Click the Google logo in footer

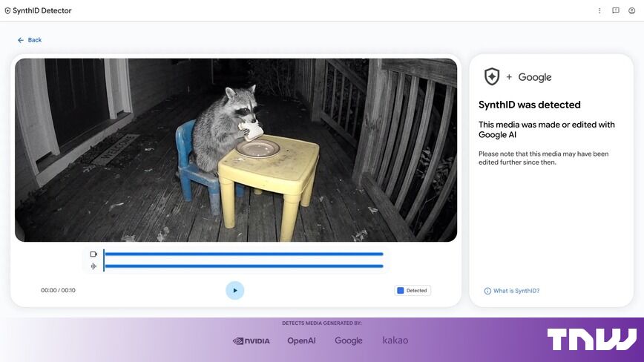[x=349, y=340]
